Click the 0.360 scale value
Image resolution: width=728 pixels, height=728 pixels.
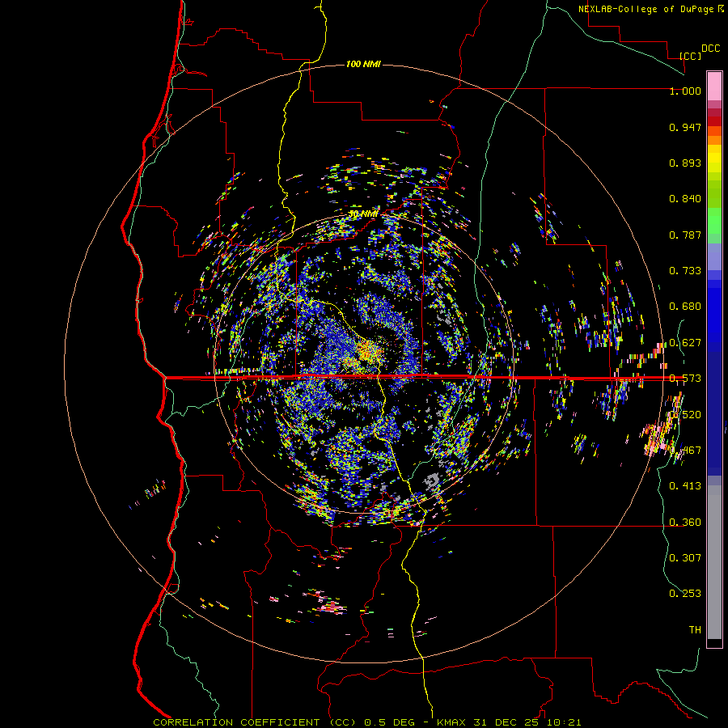point(685,522)
